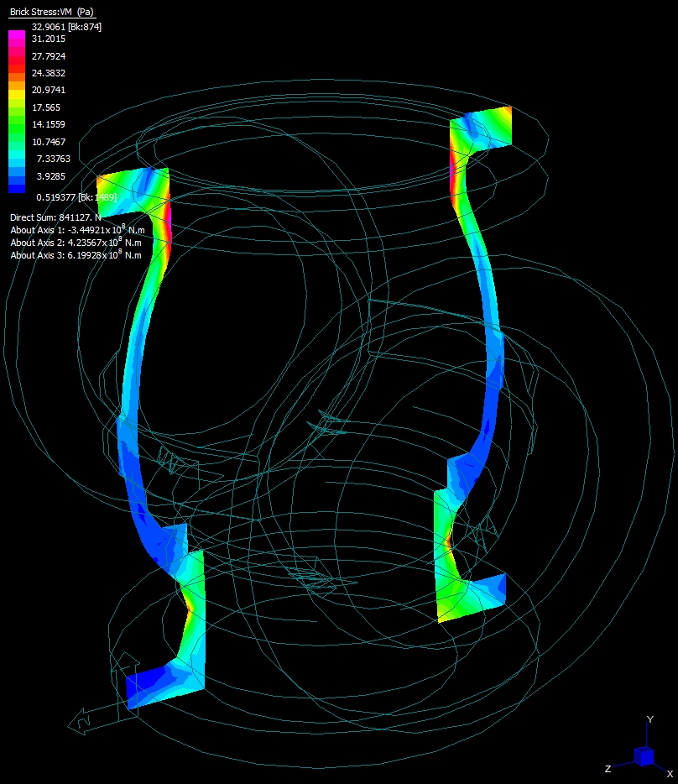Click the Z axis label on the triad
The image size is (678, 784).
pos(607,769)
